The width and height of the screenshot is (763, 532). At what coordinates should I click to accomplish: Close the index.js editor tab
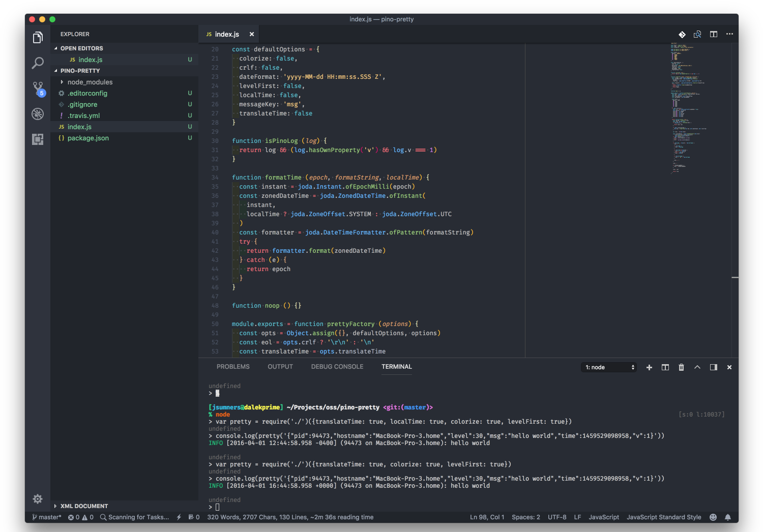251,34
